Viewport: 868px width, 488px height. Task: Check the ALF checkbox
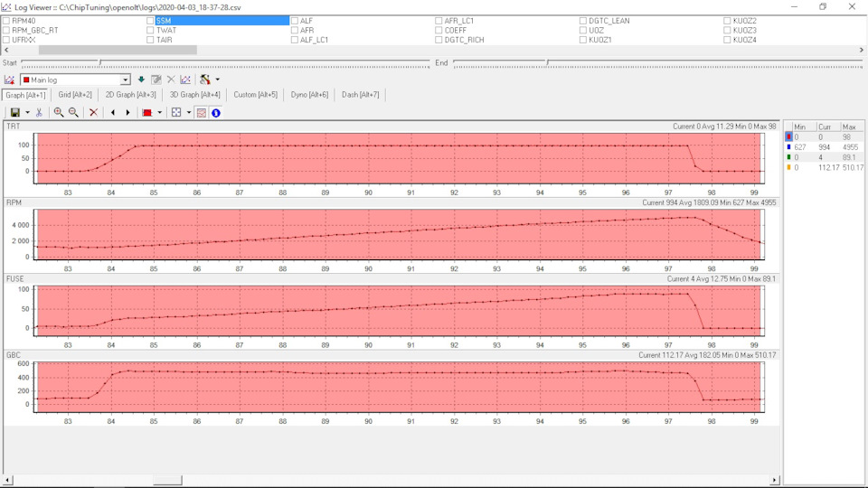pyautogui.click(x=295, y=21)
